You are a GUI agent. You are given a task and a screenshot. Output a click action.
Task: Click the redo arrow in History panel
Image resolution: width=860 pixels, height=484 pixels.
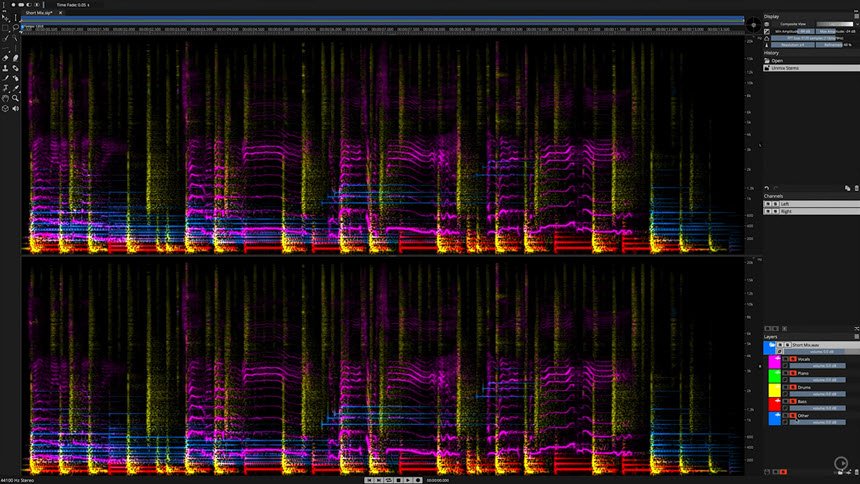[776, 188]
